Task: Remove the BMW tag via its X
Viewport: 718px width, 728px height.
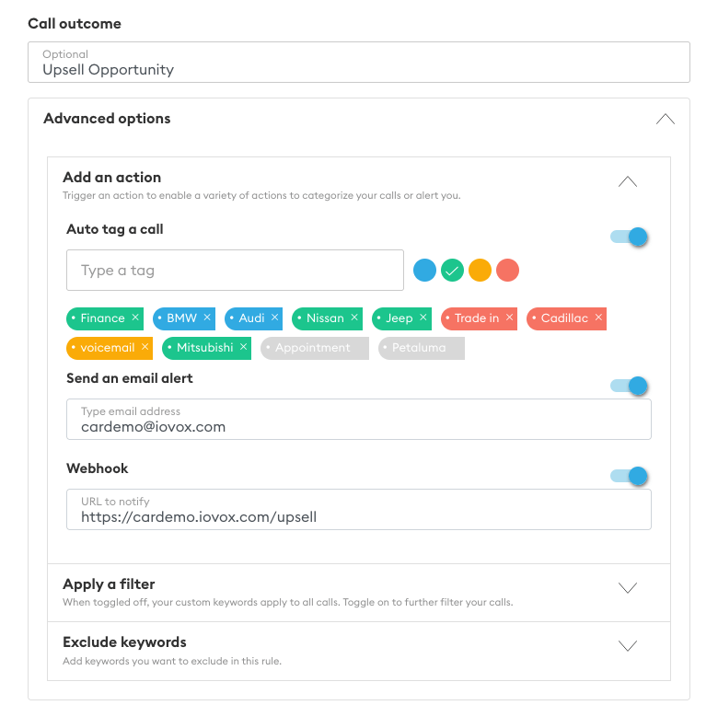Action: coord(207,318)
